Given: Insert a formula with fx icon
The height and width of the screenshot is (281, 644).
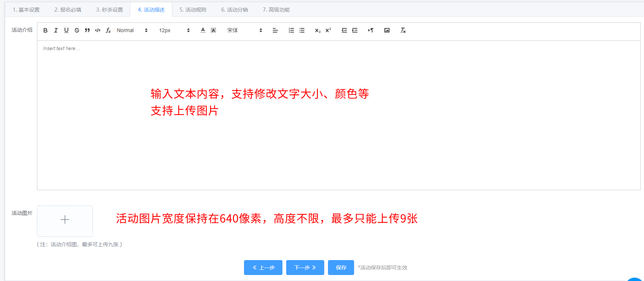Looking at the screenshot, I should [108, 30].
